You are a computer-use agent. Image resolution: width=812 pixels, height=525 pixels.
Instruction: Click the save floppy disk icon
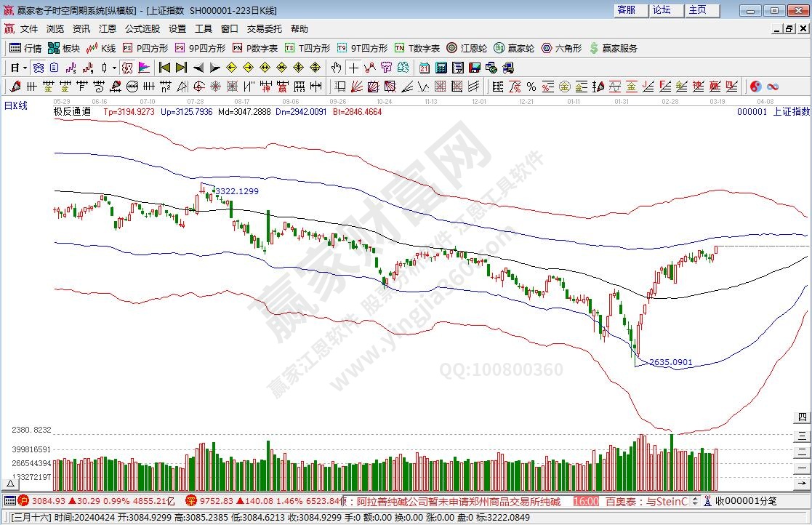474,68
